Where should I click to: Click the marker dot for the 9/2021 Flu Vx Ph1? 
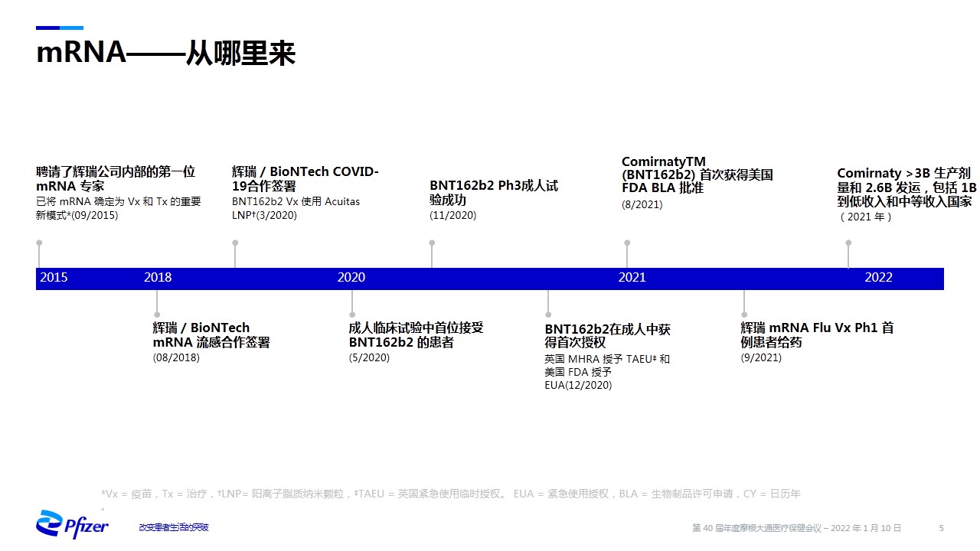coord(744,315)
